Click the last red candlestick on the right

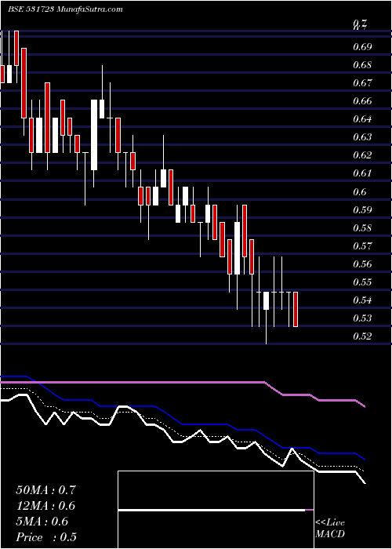click(296, 309)
